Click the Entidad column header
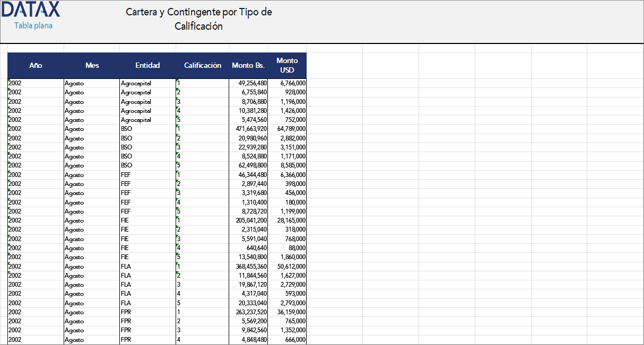644x345 pixels. coord(147,66)
